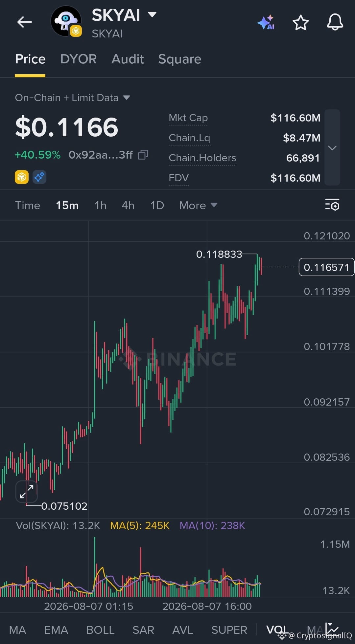Open On-Chain + Limit Data dropdown
This screenshot has height=644, width=355.
[72, 98]
